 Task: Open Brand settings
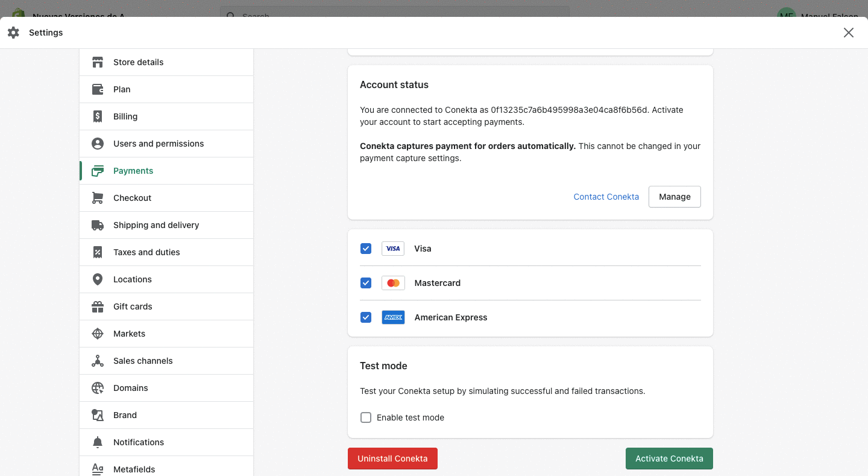point(166,415)
